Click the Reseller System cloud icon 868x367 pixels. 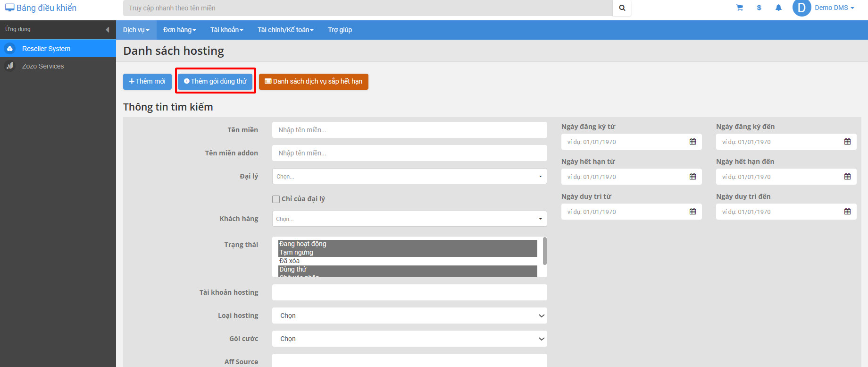(10, 49)
